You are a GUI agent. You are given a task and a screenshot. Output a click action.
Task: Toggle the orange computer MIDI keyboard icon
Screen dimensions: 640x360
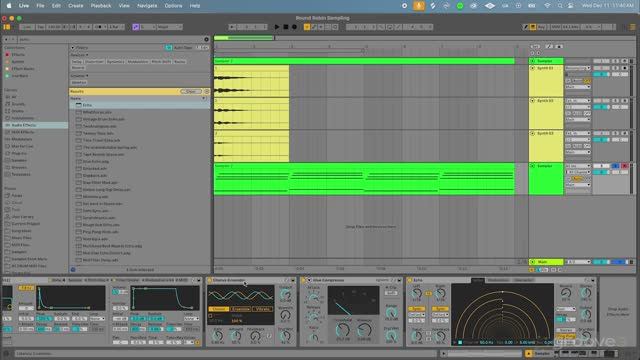click(533, 27)
